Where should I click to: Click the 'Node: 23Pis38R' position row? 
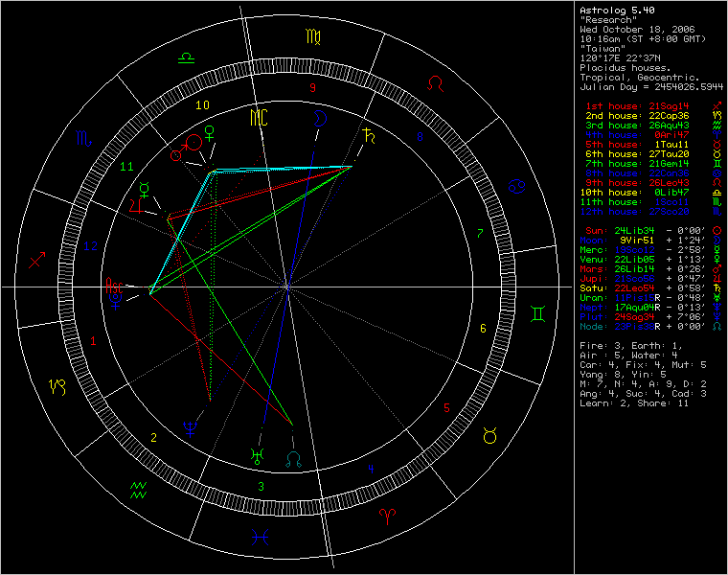(651, 327)
